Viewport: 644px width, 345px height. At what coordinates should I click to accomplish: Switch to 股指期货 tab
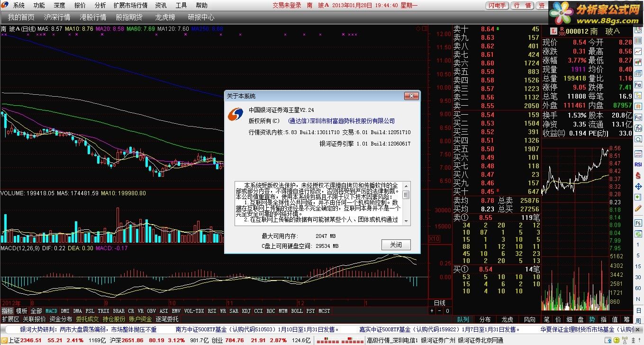[x=129, y=17]
